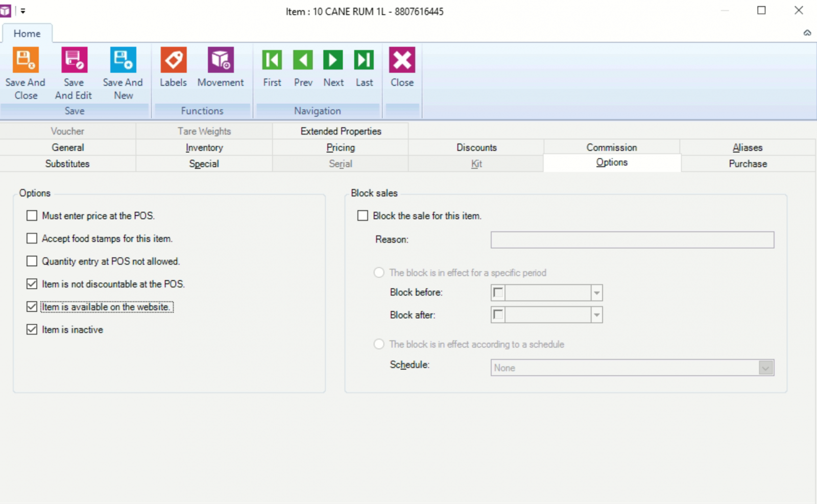
Task: Open the Movement function
Action: coord(221,60)
